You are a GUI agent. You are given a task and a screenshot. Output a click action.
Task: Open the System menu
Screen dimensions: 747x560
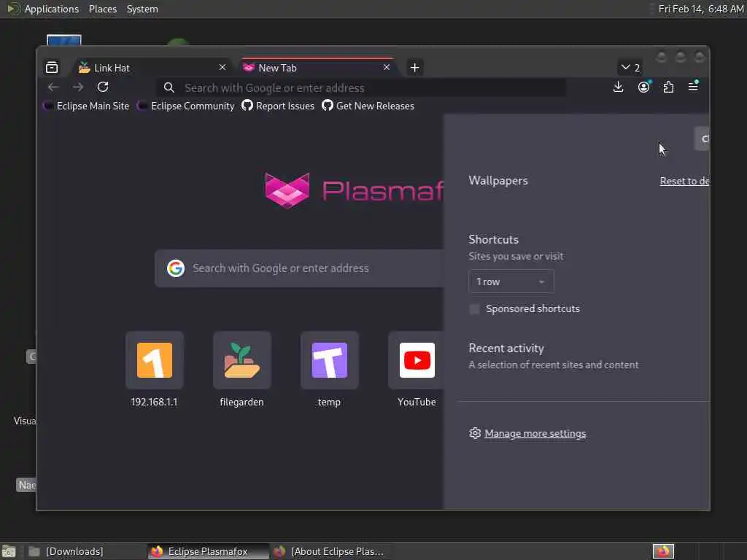pos(142,9)
